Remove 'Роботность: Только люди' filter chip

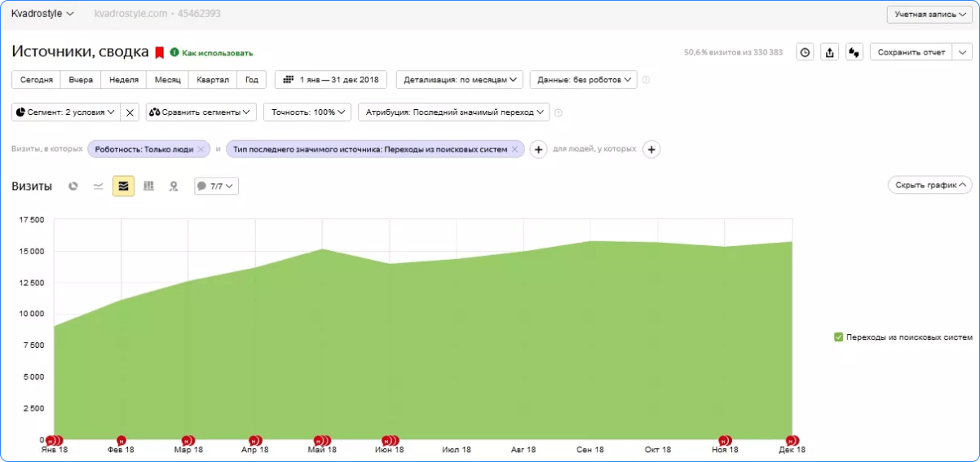[x=201, y=149]
